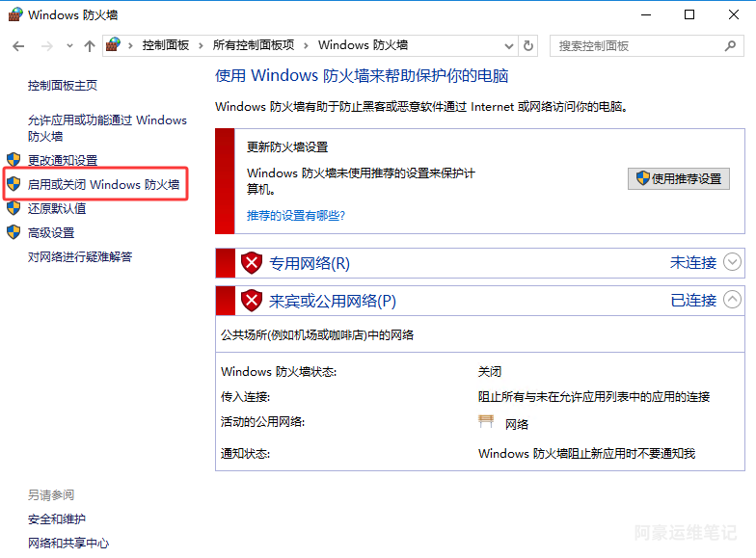The height and width of the screenshot is (558, 756).
Task: Open 启用或关闭 Windows 防火墙 link
Action: coord(103,184)
